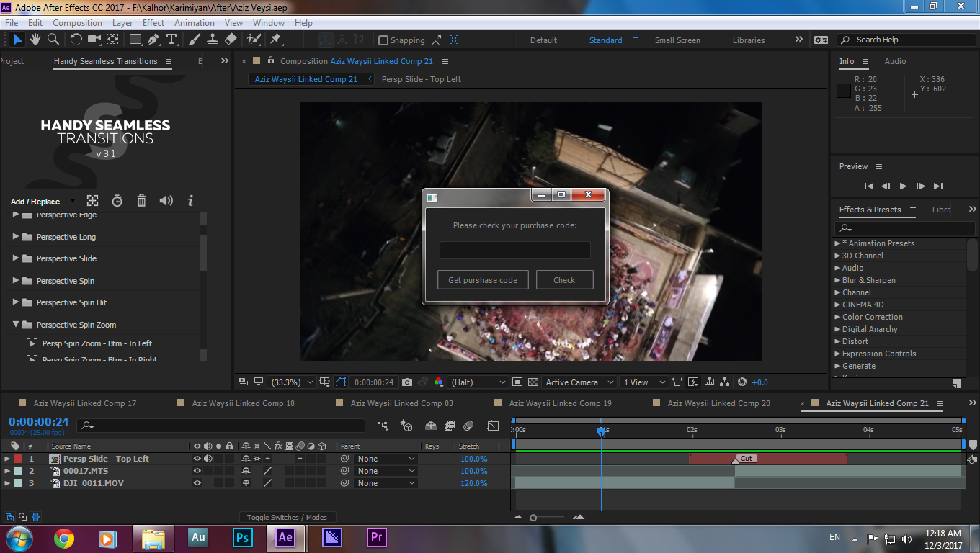Open Show Channel color management icon
980x553 pixels.
click(x=438, y=382)
